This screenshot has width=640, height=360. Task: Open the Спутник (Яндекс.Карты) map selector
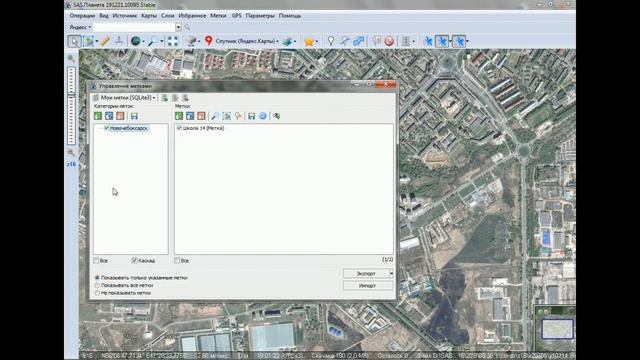247,41
